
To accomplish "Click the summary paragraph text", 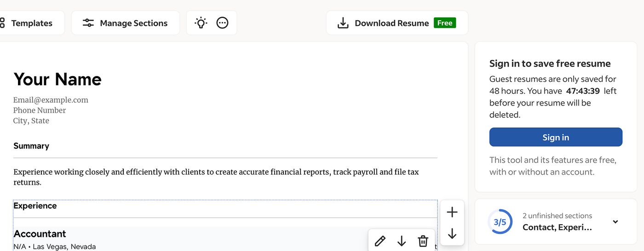I will click(x=216, y=177).
